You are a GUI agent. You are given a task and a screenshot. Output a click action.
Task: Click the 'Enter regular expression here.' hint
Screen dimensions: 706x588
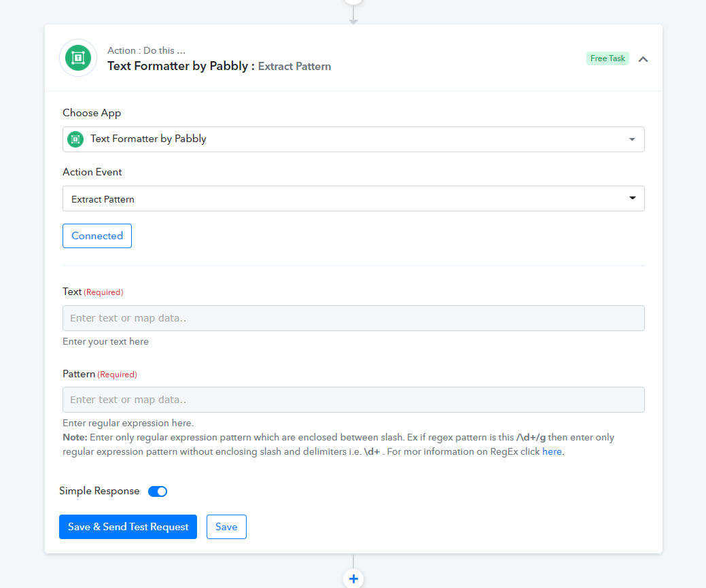[x=128, y=423]
